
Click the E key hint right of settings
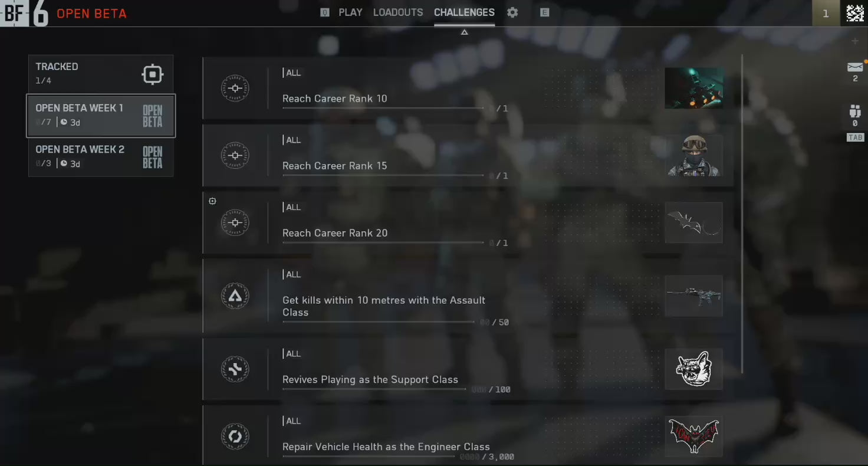pyautogui.click(x=544, y=12)
